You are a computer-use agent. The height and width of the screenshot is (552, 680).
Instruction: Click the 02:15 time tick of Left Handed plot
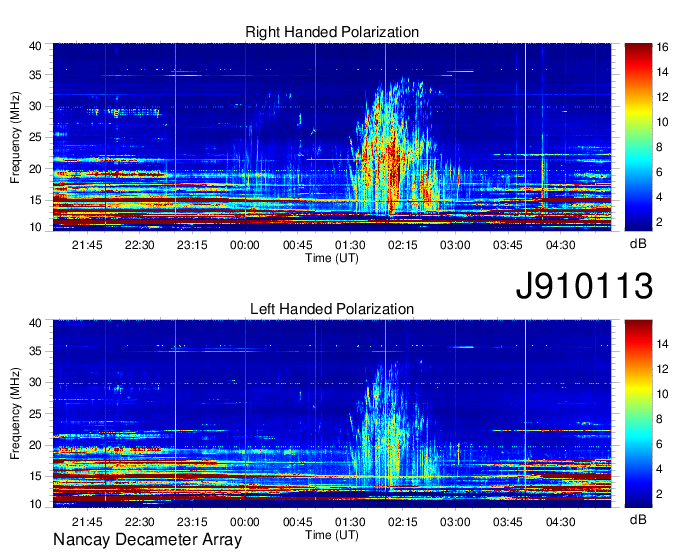tap(403, 522)
